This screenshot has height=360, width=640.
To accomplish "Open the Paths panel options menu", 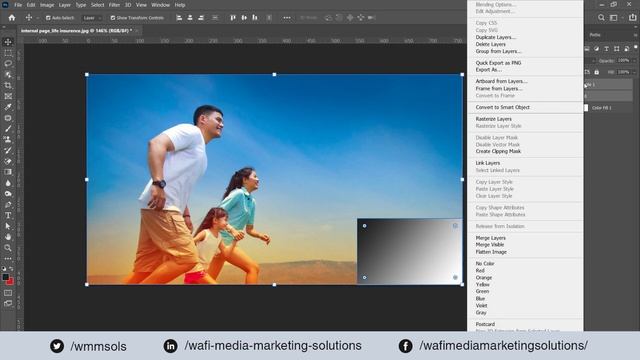I will [x=635, y=35].
